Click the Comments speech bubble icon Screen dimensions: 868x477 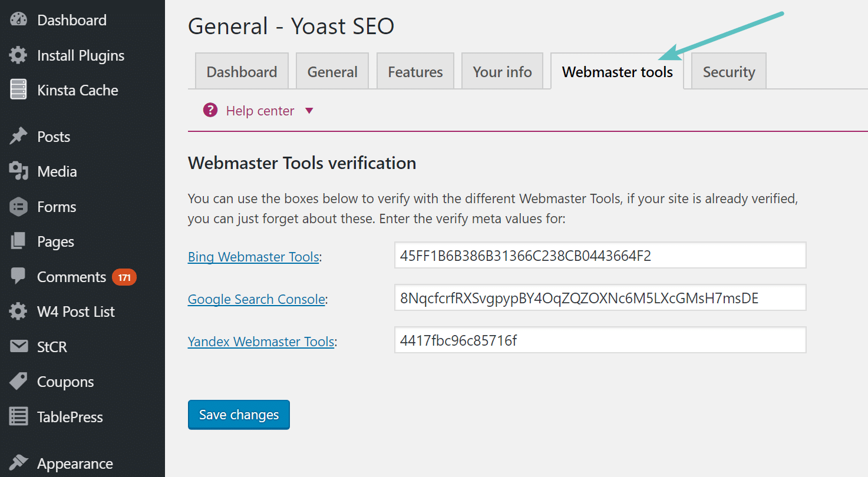18,276
